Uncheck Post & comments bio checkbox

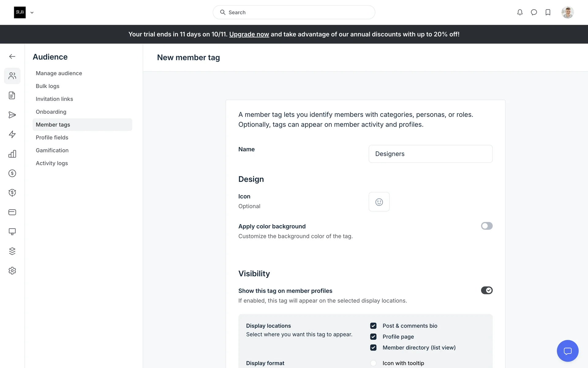[373, 326]
